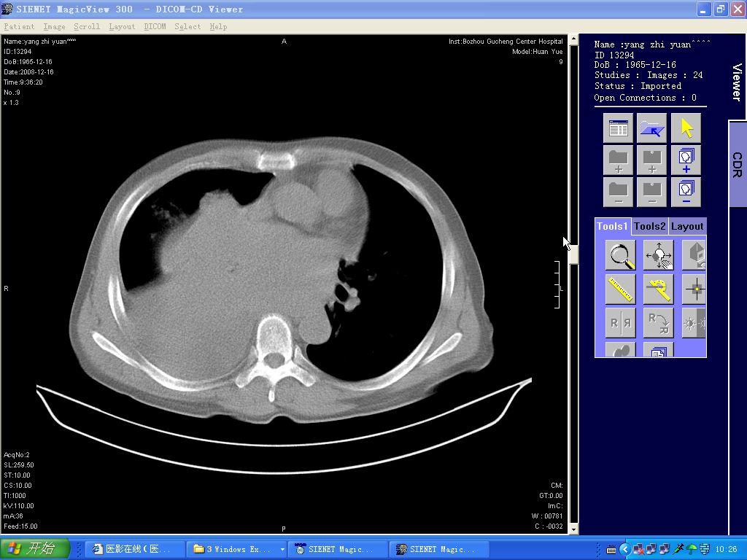Click the keyboard language bar icon
The image size is (747, 560).
point(611,550)
